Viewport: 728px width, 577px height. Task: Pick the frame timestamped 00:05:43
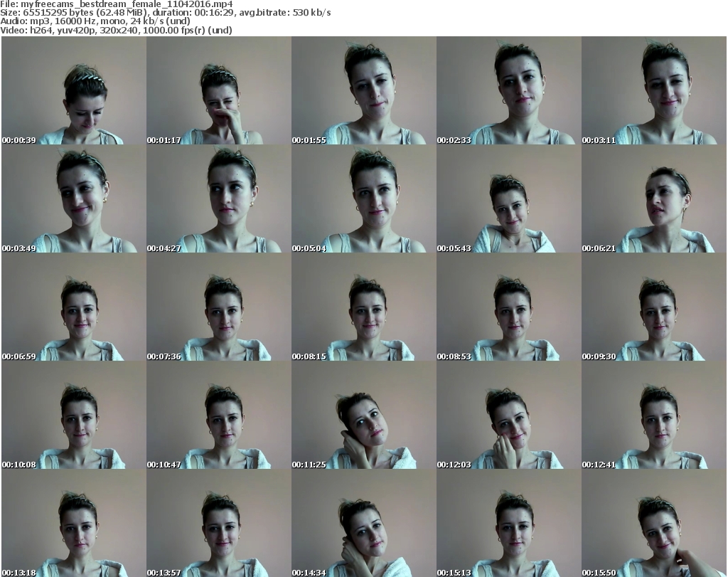click(509, 198)
